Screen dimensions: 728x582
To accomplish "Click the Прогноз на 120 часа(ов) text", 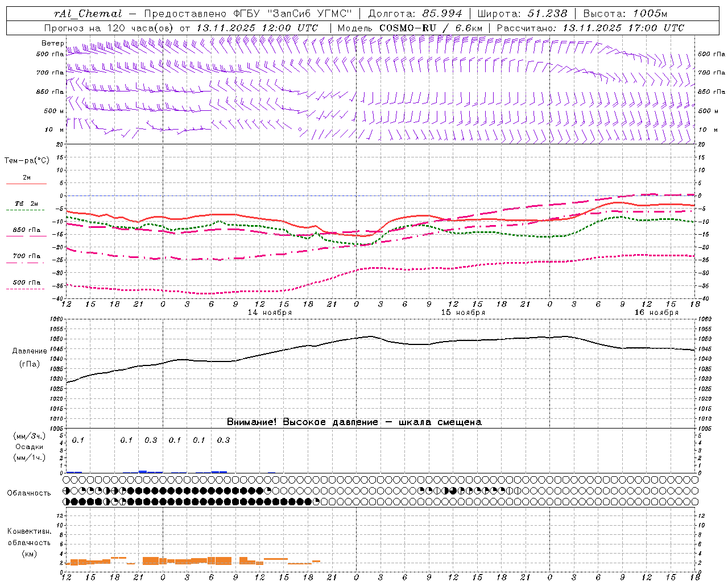I will pyautogui.click(x=109, y=27).
